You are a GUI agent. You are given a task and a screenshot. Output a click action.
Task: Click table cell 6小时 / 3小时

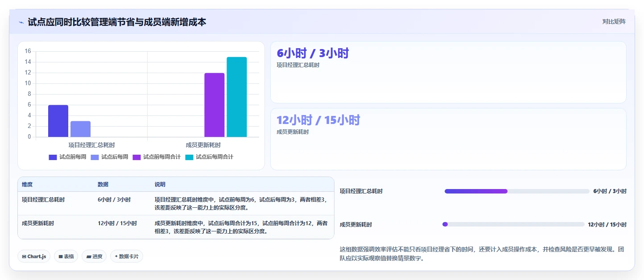pyautogui.click(x=114, y=200)
